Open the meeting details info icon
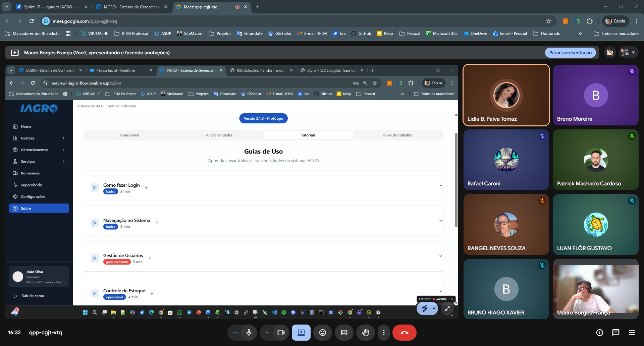This screenshot has height=346, width=644. click(x=599, y=333)
